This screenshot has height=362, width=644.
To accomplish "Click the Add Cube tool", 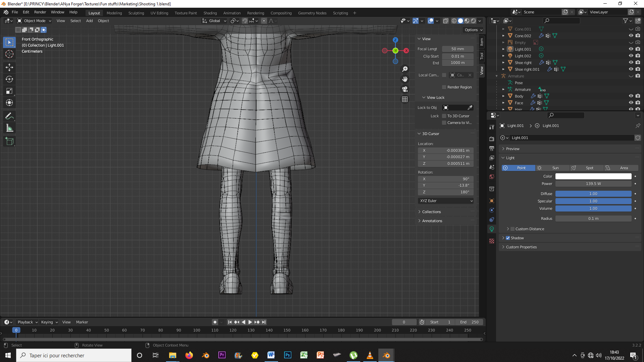I will click(x=9, y=141).
